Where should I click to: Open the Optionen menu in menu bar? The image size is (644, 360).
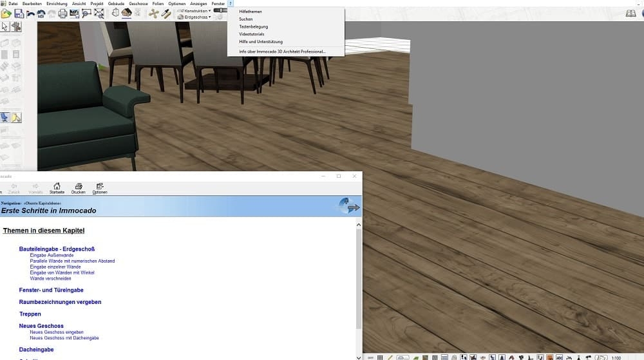pyautogui.click(x=176, y=4)
